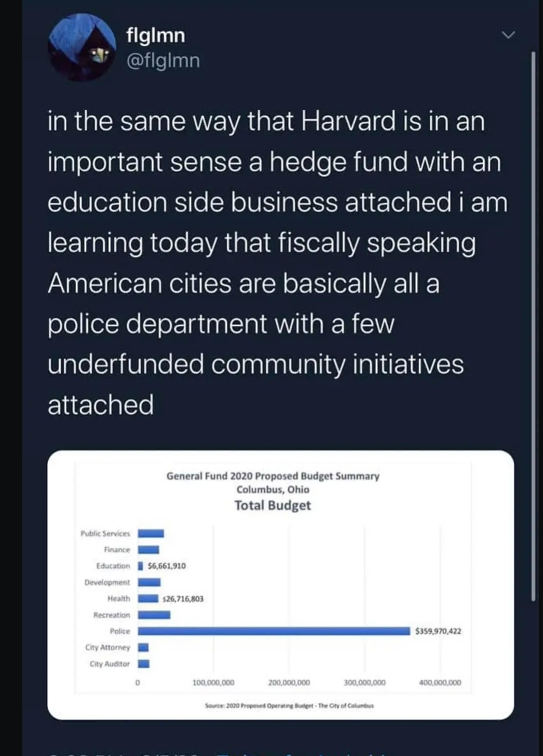The image size is (543, 756).
Task: Select the Finance budget bar
Action: 148,549
